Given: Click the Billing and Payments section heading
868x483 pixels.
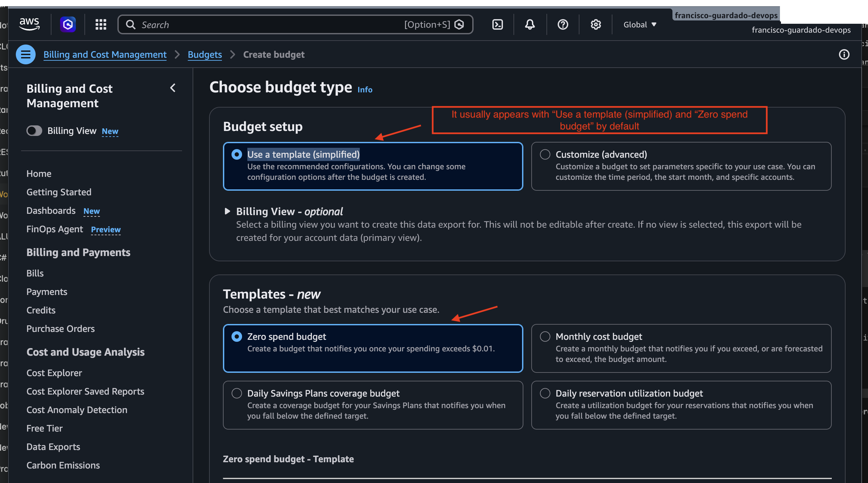Looking at the screenshot, I should click(78, 252).
